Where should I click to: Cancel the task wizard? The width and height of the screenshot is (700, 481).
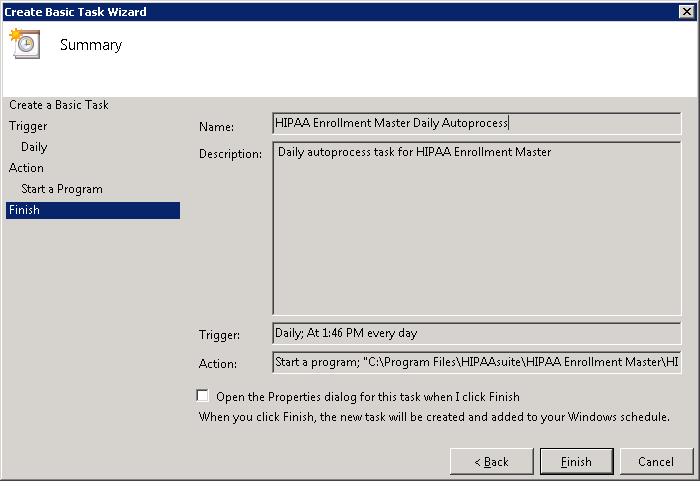pyautogui.click(x=656, y=461)
